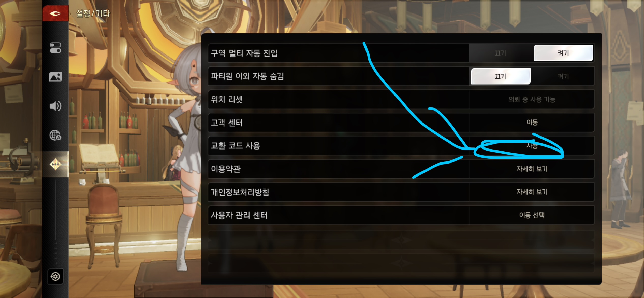Click the 설정/기타 title at top
The height and width of the screenshot is (298, 644).
93,13
